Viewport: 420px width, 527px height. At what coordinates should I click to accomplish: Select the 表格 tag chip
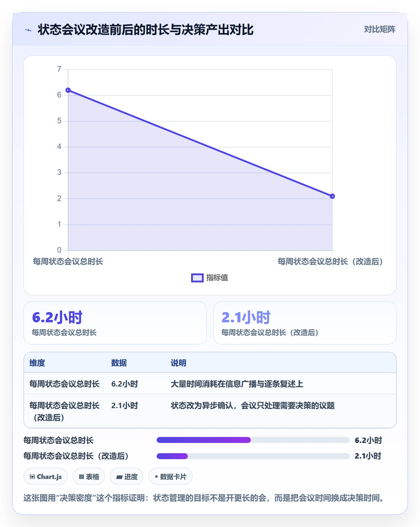point(89,477)
